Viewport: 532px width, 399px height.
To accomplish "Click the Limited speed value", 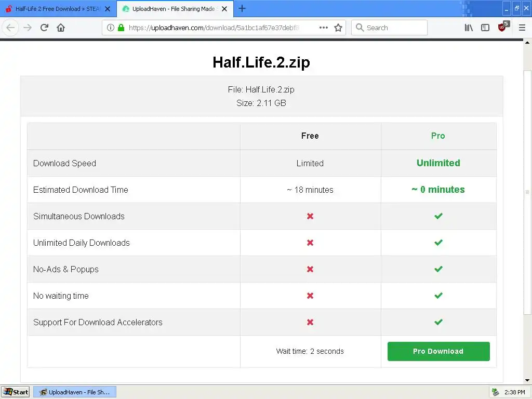I will click(x=310, y=163).
